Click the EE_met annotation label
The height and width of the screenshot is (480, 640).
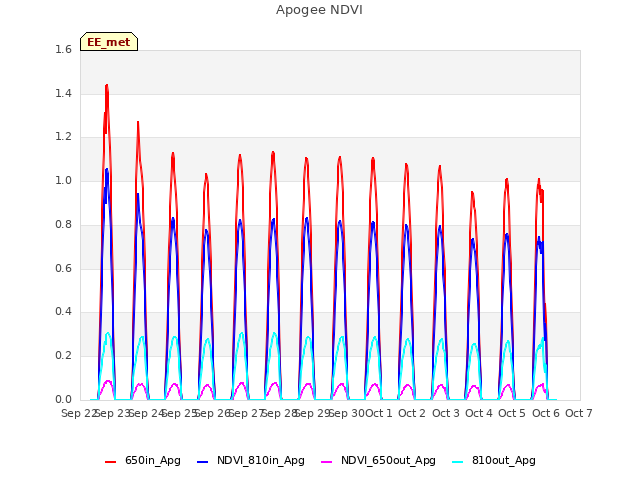(109, 42)
